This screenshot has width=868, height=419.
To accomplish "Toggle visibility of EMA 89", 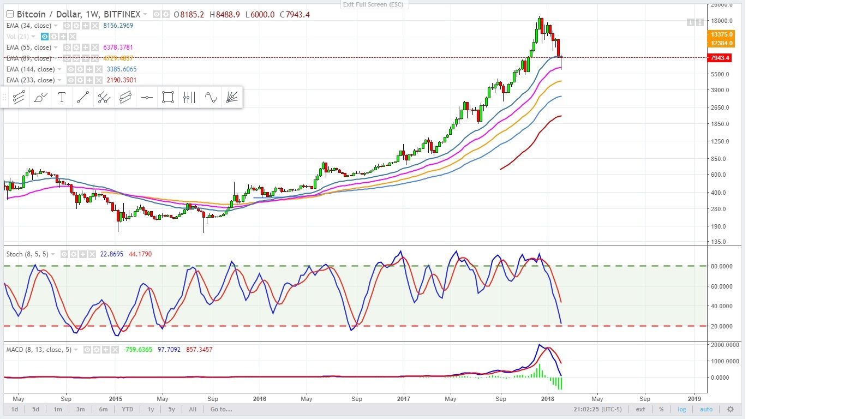I will [67, 58].
